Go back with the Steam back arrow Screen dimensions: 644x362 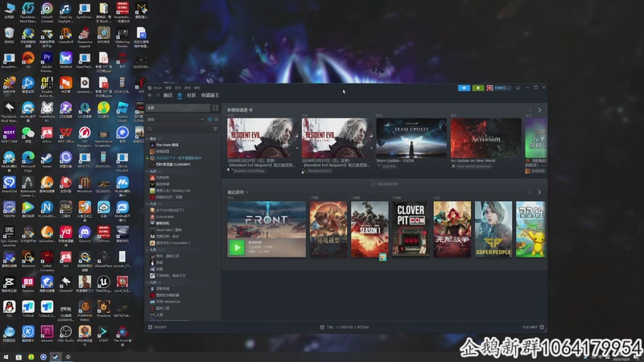[150, 95]
